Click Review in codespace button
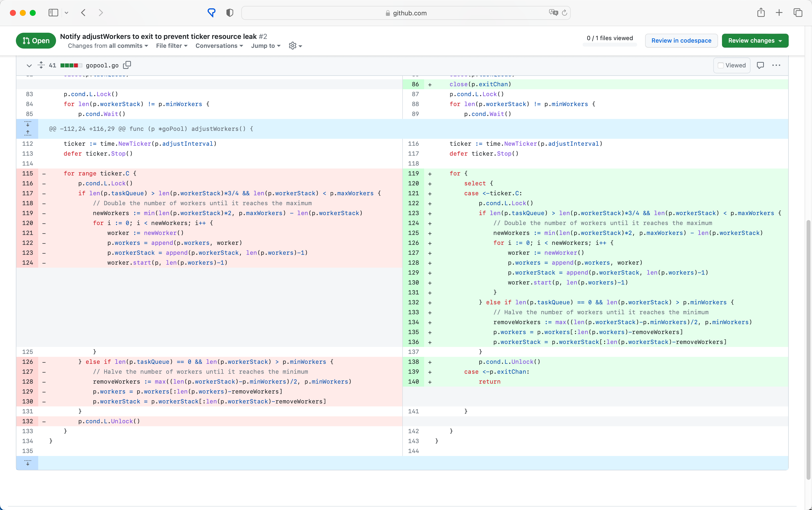812x510 pixels. tap(681, 40)
